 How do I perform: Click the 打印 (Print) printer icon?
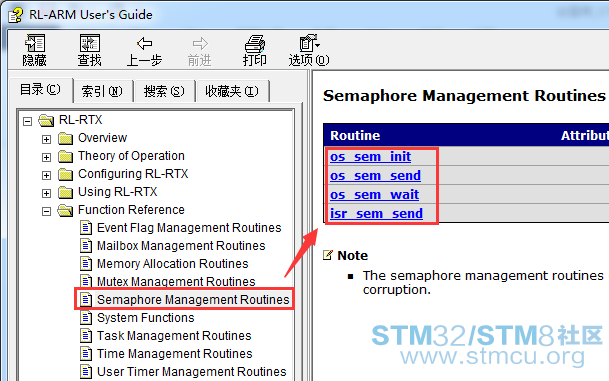[255, 43]
